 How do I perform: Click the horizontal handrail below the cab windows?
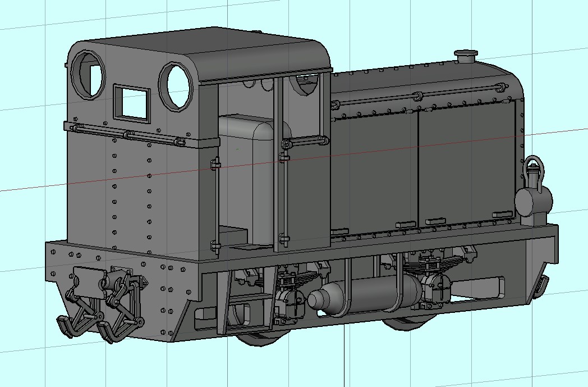pyautogui.click(x=127, y=134)
